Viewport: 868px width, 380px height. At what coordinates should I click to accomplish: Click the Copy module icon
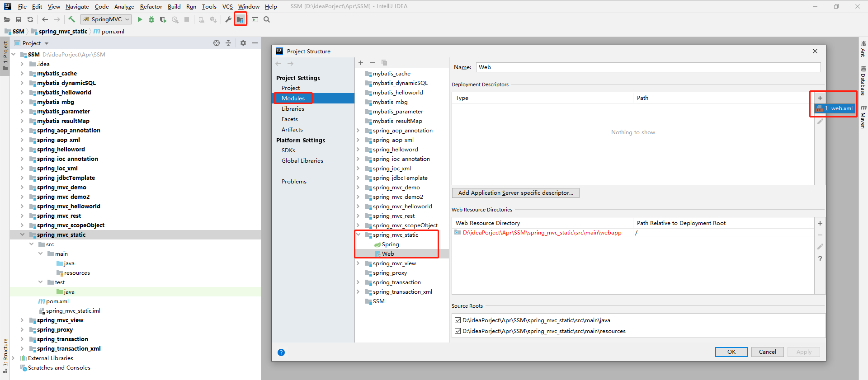pos(384,63)
